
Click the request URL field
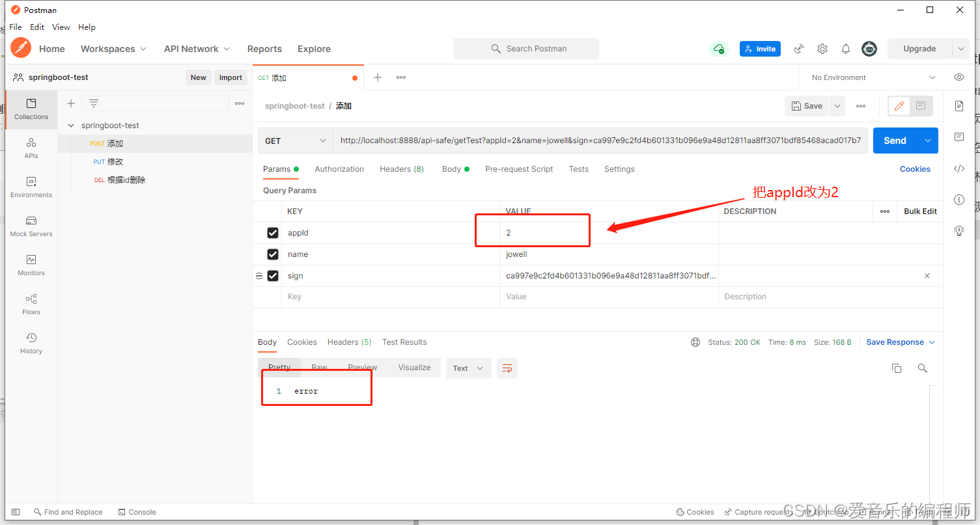point(600,141)
